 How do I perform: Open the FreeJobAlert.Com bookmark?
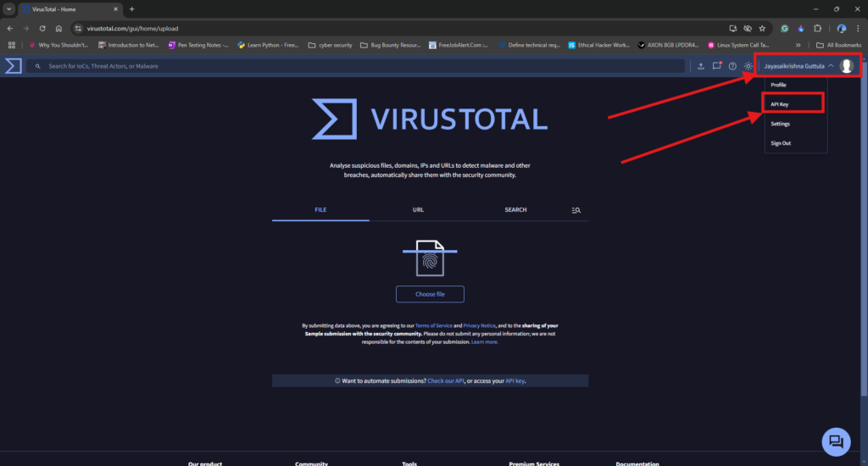click(459, 45)
